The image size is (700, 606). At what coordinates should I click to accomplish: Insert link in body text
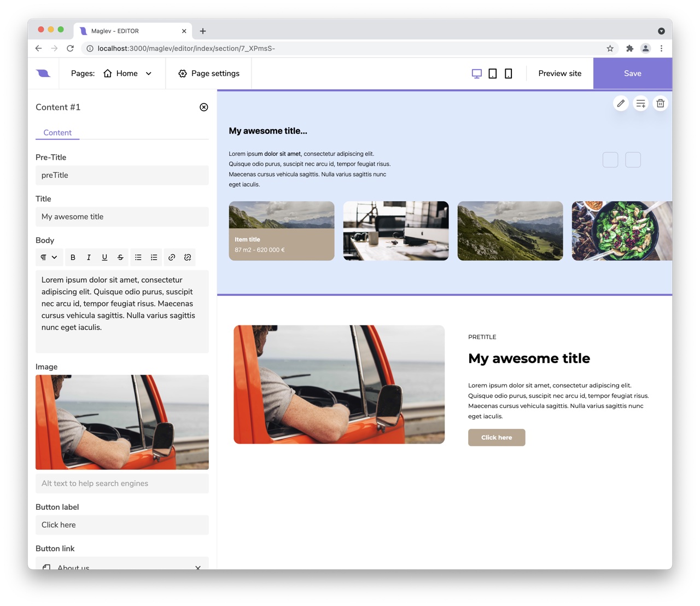tap(172, 257)
